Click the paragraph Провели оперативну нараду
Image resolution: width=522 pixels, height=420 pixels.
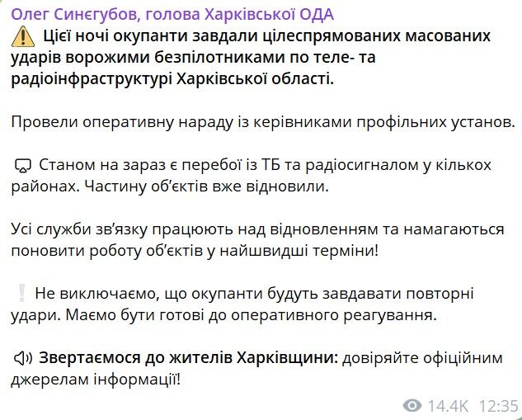click(263, 122)
